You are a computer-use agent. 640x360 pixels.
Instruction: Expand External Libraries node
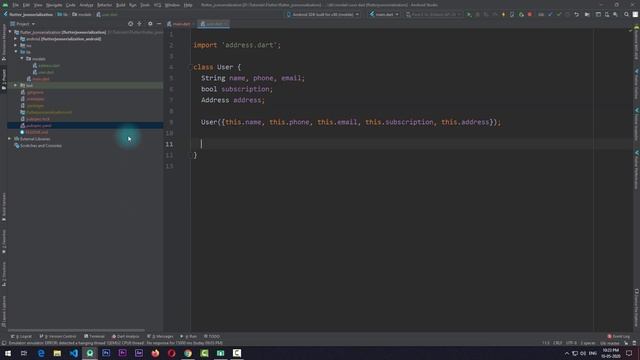[x=10, y=139]
